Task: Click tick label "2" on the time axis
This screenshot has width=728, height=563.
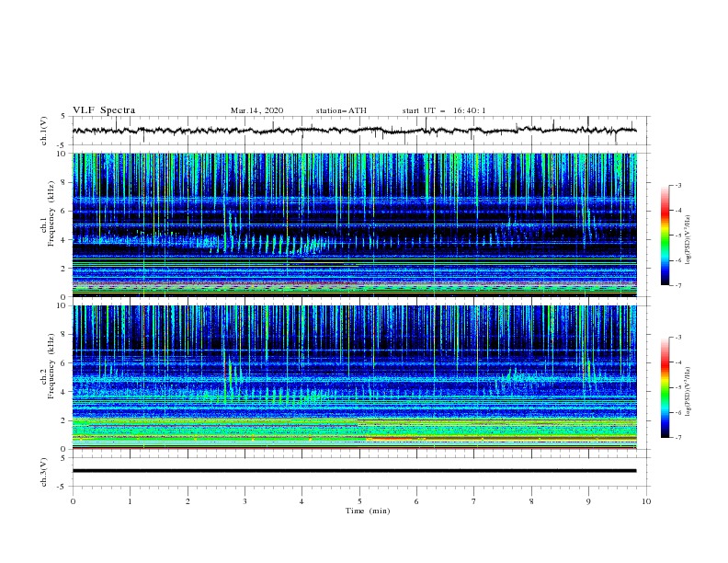Action: (188, 501)
